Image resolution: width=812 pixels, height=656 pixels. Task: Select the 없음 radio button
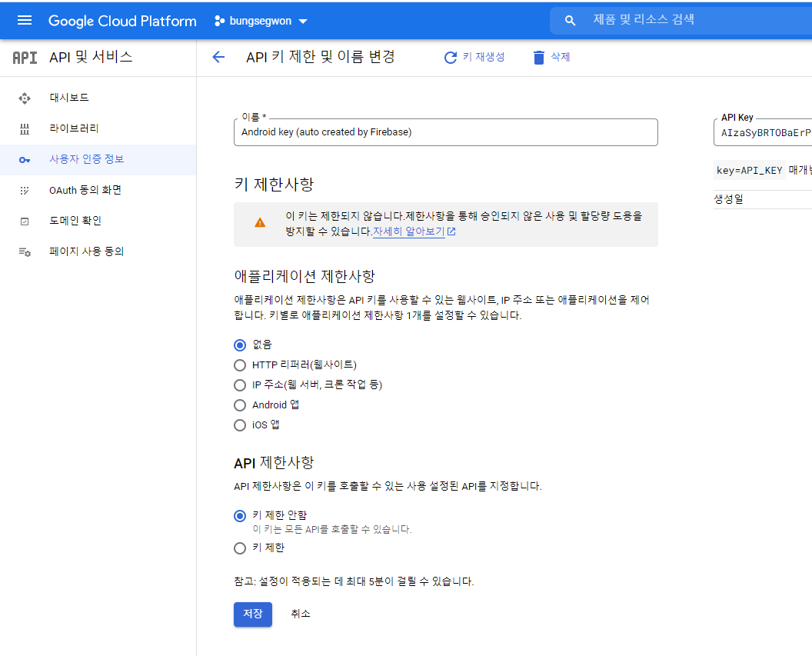(x=240, y=345)
